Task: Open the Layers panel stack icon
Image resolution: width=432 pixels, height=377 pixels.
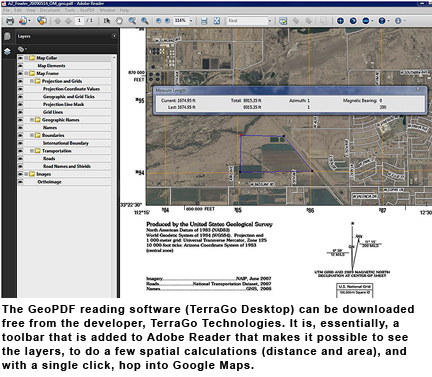Action: 7,51
